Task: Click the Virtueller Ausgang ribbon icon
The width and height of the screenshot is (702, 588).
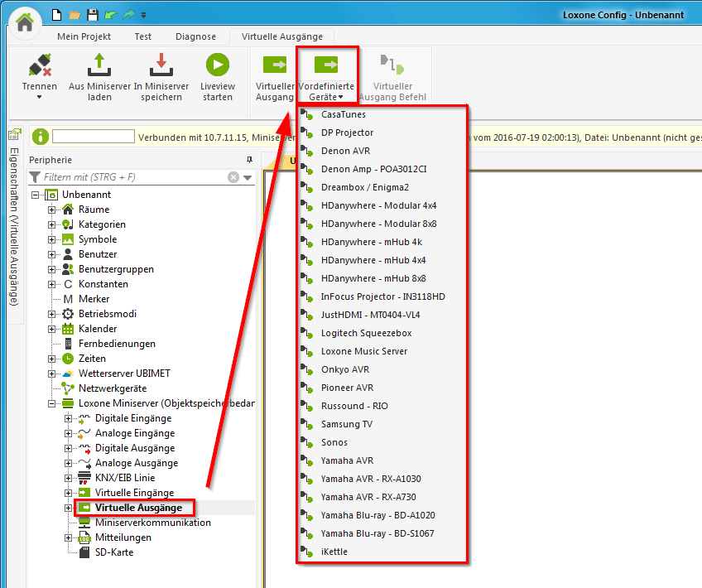Action: coord(275,65)
